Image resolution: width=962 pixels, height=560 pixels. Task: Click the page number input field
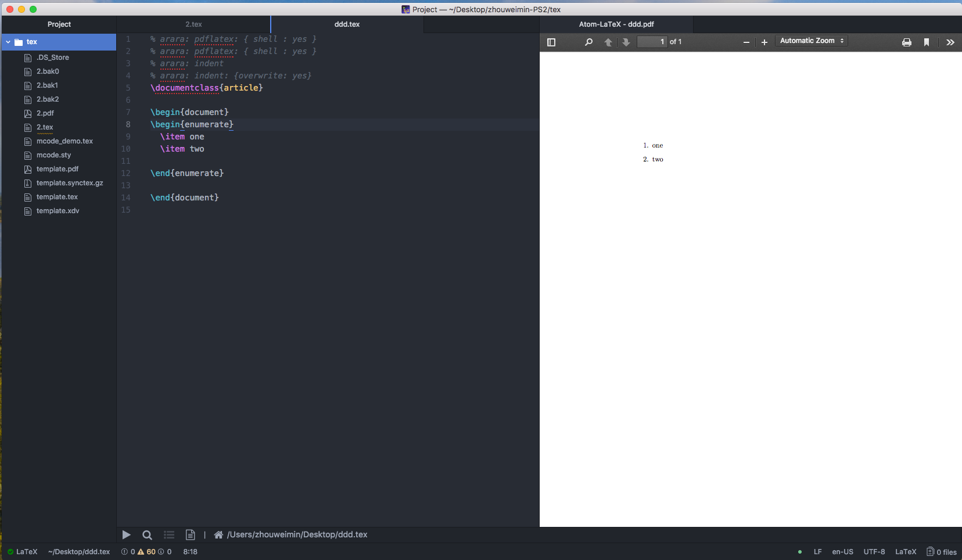click(652, 41)
